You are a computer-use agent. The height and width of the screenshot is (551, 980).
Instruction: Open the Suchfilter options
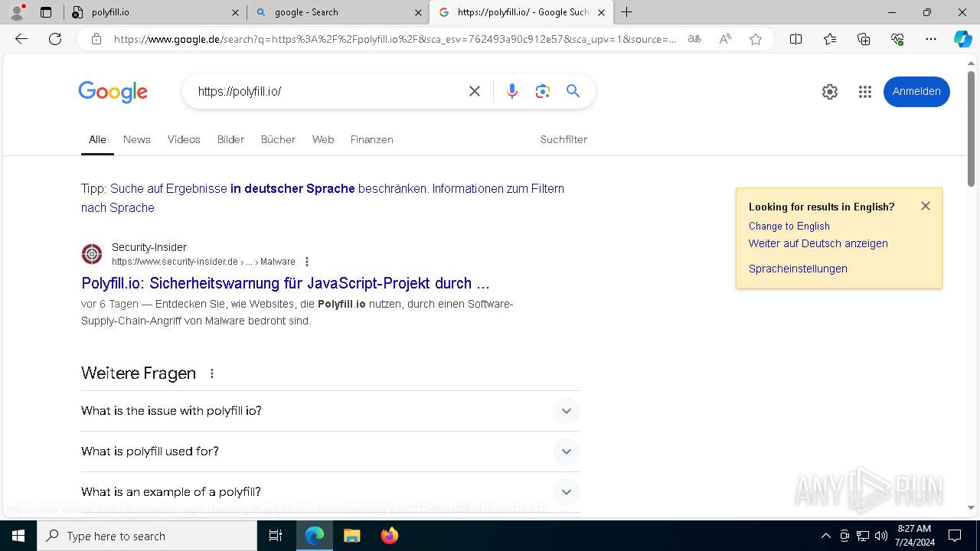click(x=563, y=139)
